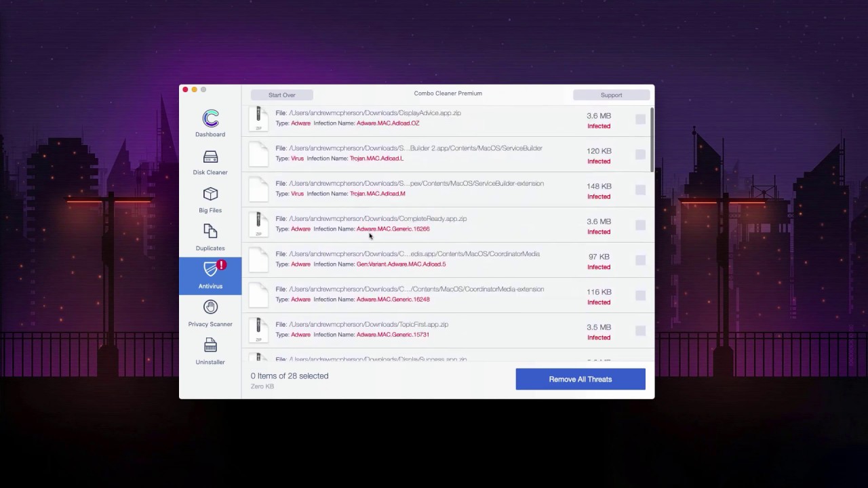Click the CompleteReady.app.zip file path
The height and width of the screenshot is (488, 868).
378,219
